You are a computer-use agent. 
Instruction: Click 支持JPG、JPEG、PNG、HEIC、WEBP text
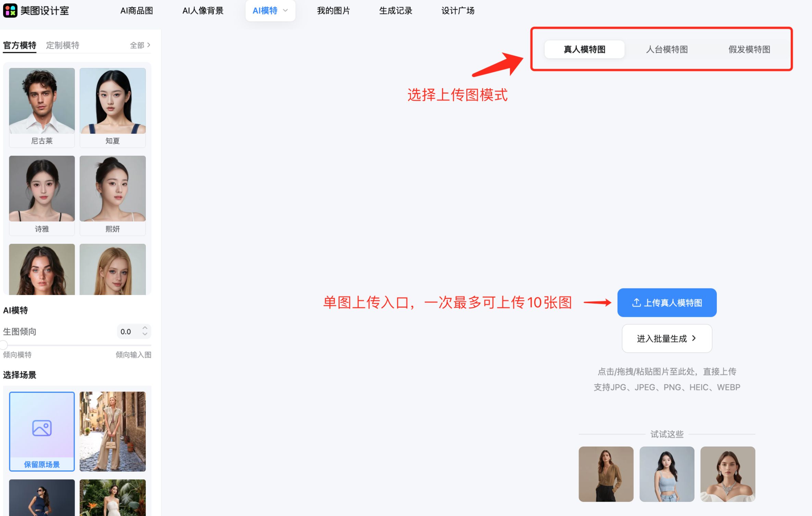pos(667,387)
